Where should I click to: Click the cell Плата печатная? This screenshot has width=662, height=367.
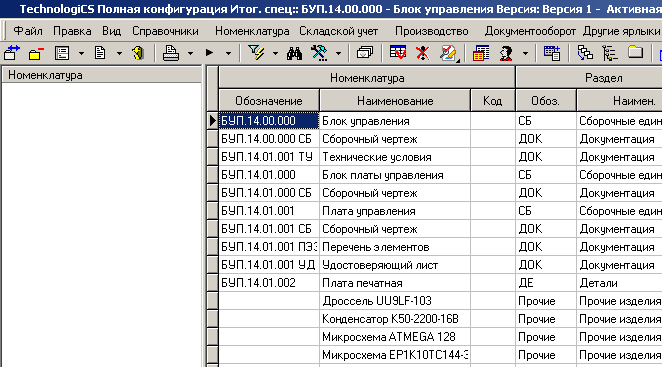coord(395,283)
